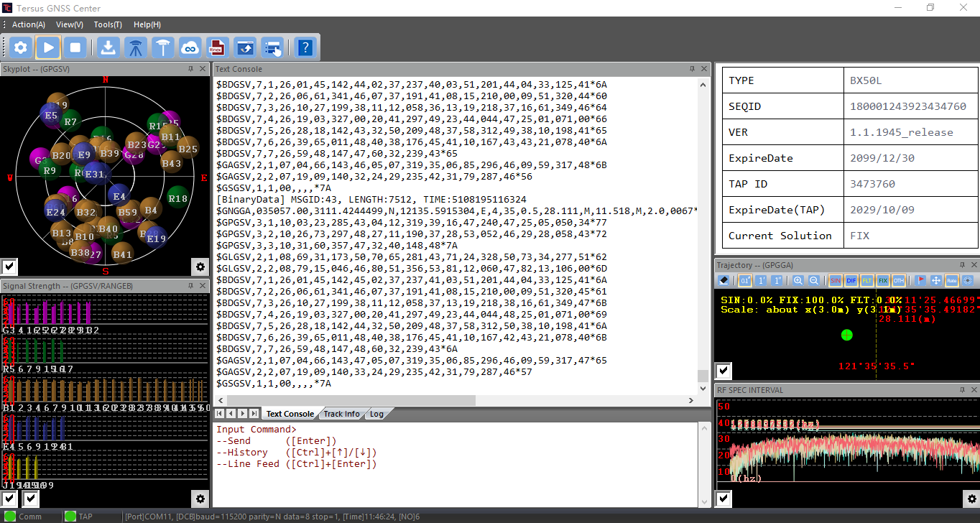980x523 pixels.
Task: Jump to last tab with navigation arrow
Action: pos(254,413)
